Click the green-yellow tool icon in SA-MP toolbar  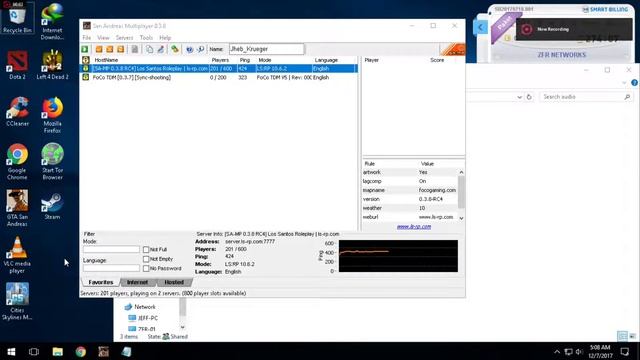click(x=175, y=49)
